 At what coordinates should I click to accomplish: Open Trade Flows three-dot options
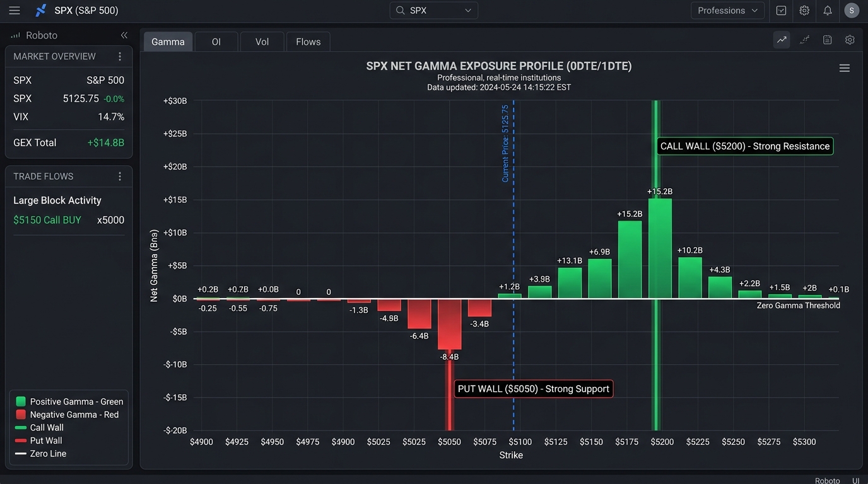pos(120,176)
